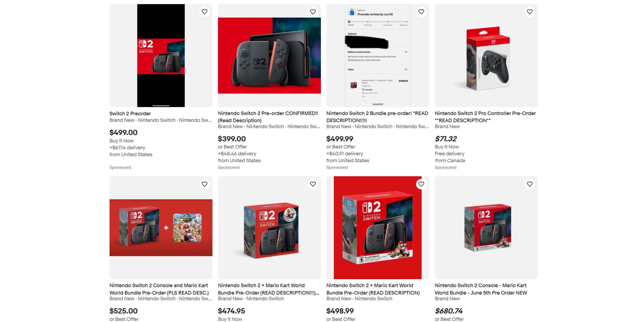
Task: Favorite the $399.00 Pre-order CONFIRMED listing
Action: click(x=313, y=12)
